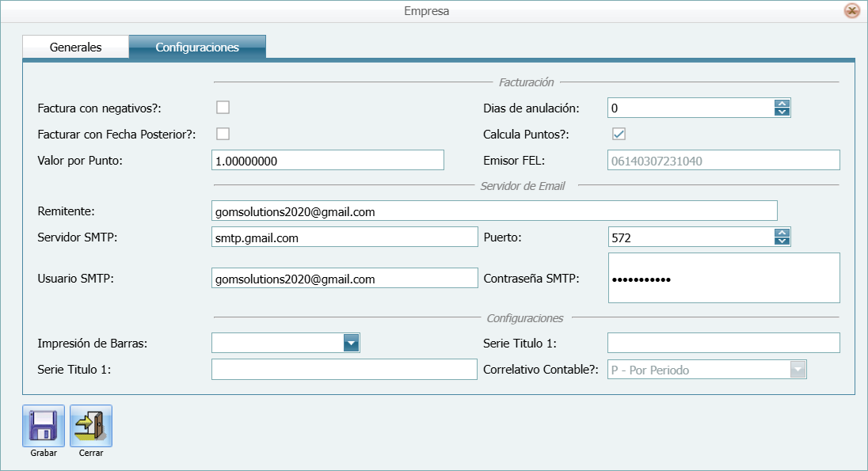Disable the Calcula Puntos checkbox
The height and width of the screenshot is (471, 868).
619,135
